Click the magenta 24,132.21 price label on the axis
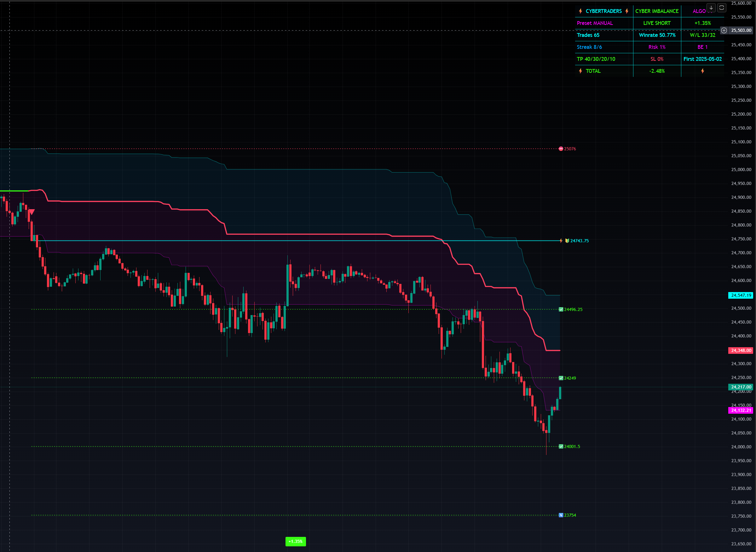The height and width of the screenshot is (552, 756). coord(741,411)
